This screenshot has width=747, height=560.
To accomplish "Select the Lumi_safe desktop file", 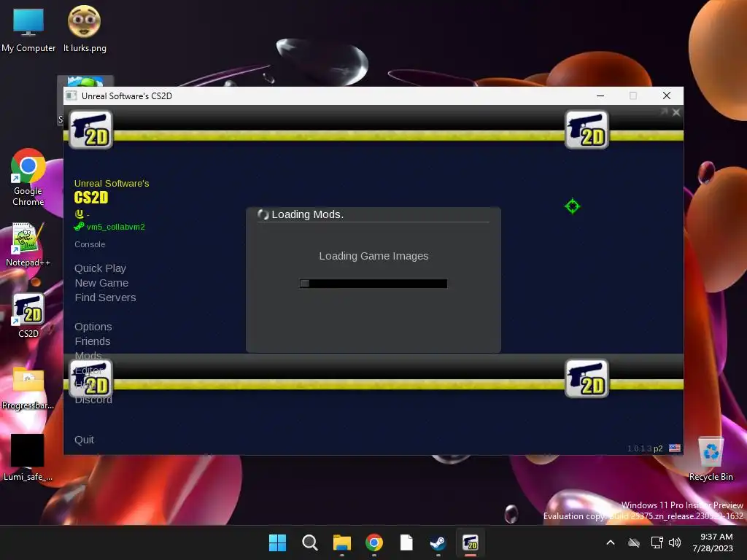I will coord(28,458).
